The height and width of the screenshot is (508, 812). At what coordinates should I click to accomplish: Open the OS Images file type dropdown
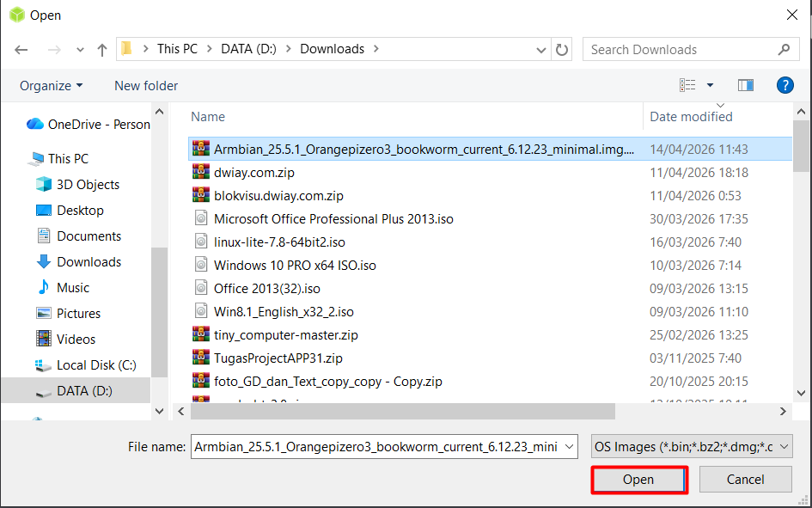tap(691, 446)
